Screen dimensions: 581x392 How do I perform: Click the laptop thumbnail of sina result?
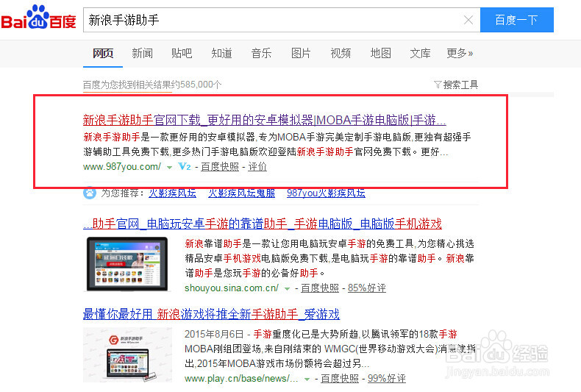point(127,264)
